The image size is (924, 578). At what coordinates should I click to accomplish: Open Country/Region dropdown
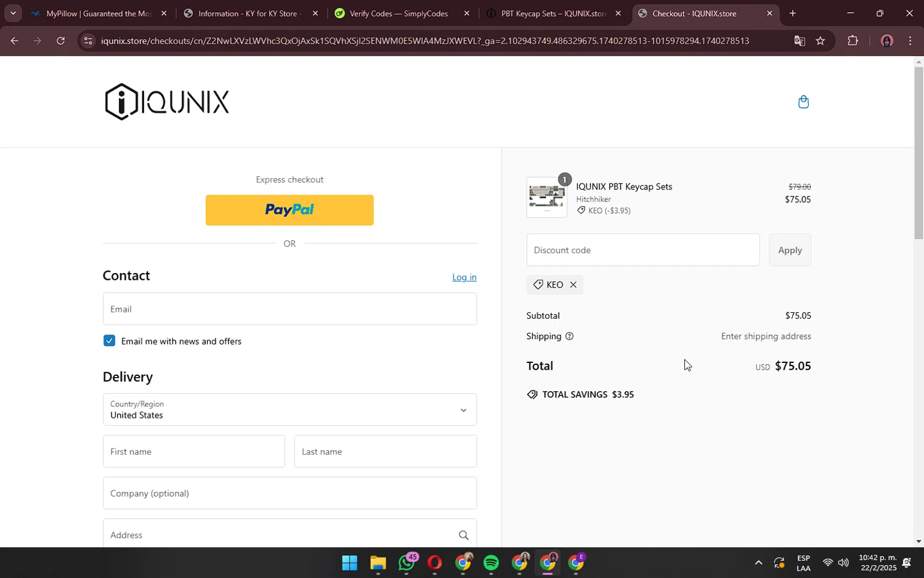coord(290,410)
